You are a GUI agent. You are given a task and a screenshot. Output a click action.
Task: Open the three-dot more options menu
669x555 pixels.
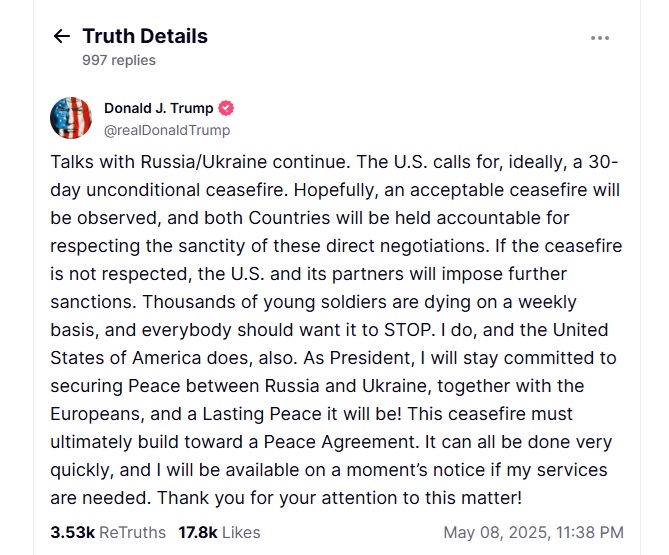[600, 38]
